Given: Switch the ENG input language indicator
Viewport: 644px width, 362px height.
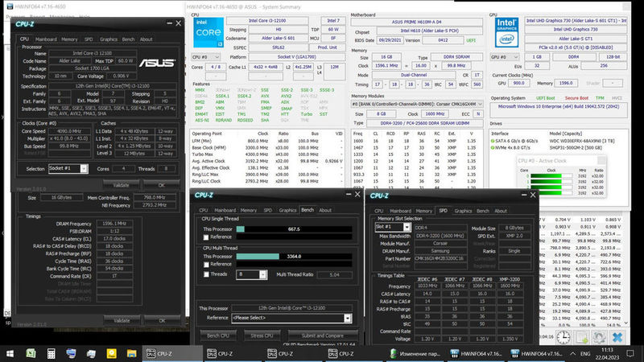Looking at the screenshot, I should coord(585,353).
